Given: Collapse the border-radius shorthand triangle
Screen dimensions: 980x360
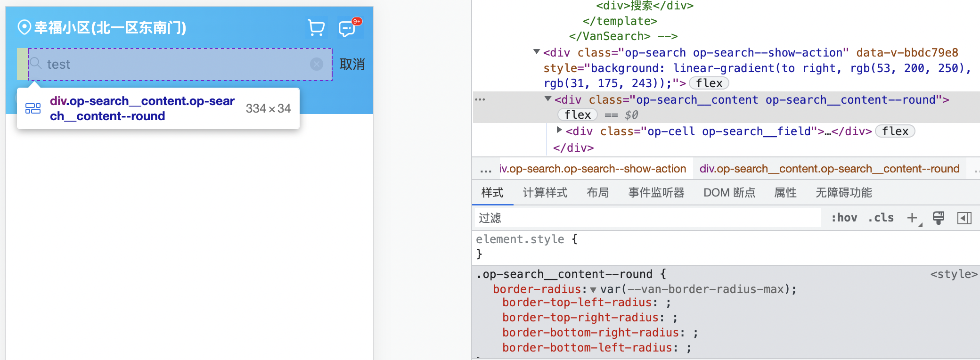Looking at the screenshot, I should point(593,290).
